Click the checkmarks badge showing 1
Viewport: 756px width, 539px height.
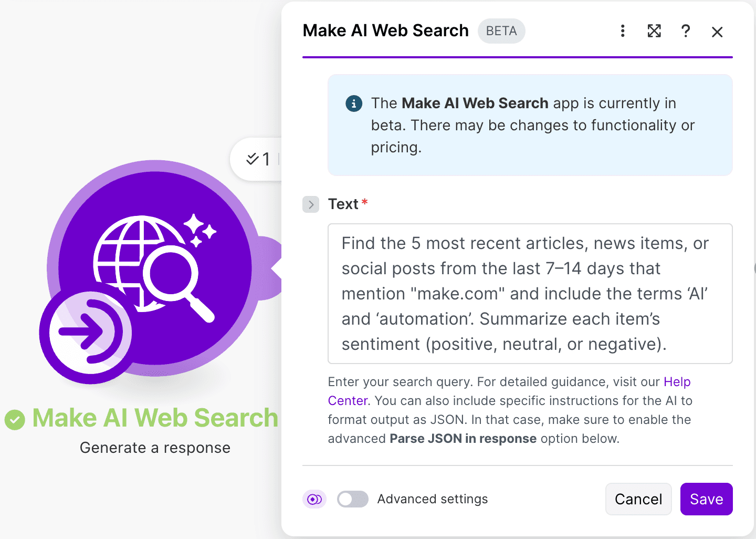coord(258,159)
